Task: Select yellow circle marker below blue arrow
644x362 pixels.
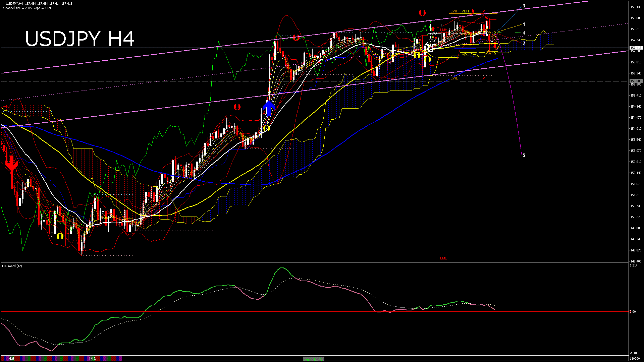Action: 266,128
